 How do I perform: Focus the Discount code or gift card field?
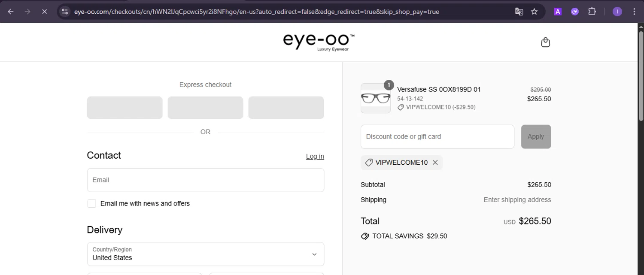pos(437,136)
